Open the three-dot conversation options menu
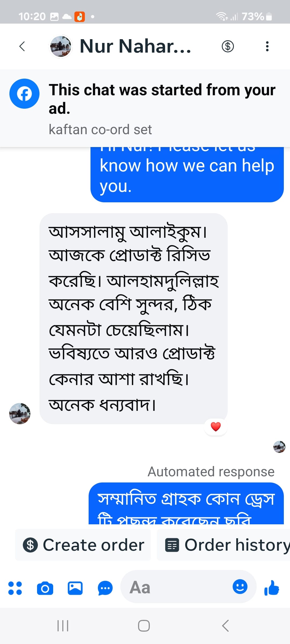 point(267,46)
